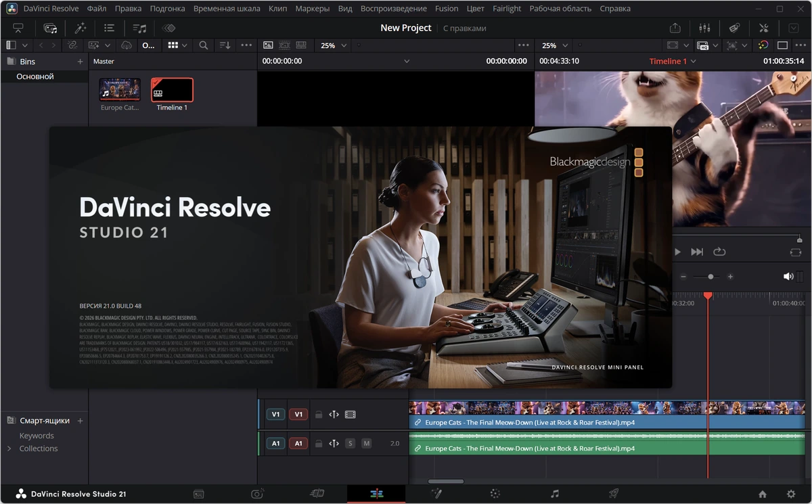Open the import media icon dropdown arrow
The width and height of the screenshot is (812, 504).
click(108, 45)
